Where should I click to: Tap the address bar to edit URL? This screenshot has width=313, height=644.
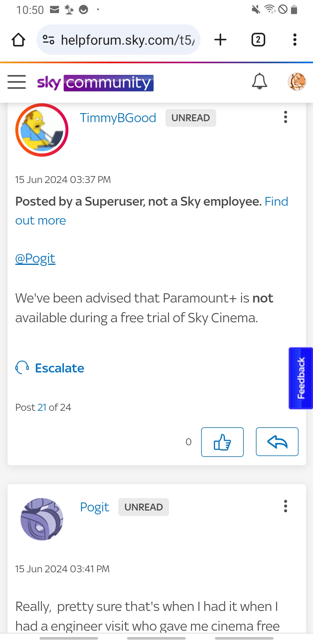click(125, 39)
